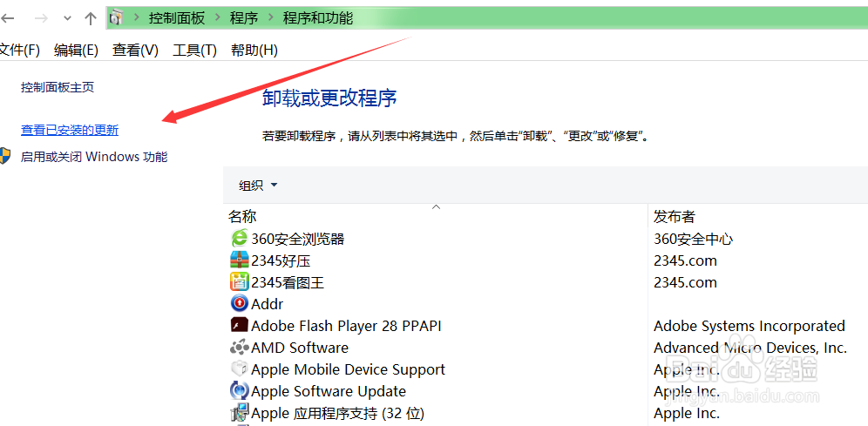
Task: Select the Addr entry
Action: tap(268, 304)
